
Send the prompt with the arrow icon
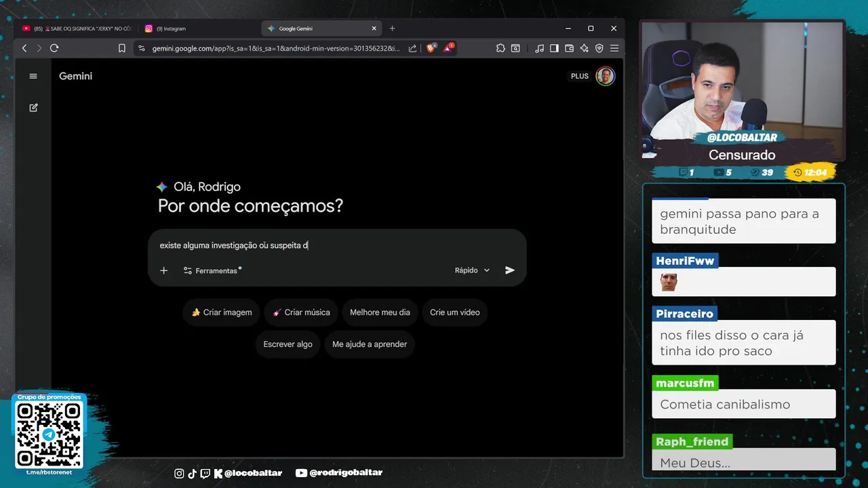(x=510, y=270)
